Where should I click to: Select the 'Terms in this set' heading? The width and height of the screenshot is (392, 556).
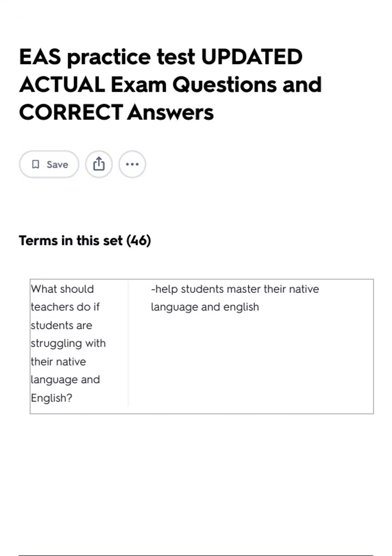point(70,241)
